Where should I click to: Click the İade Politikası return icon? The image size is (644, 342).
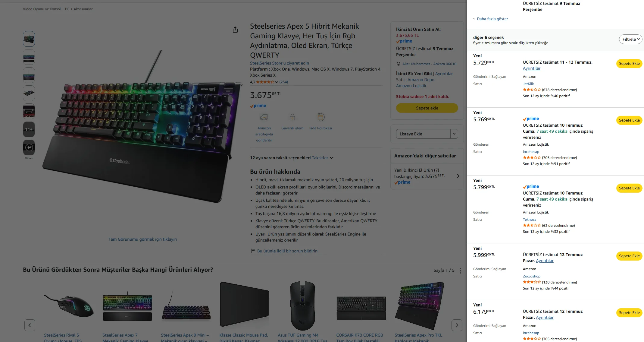[x=321, y=117]
